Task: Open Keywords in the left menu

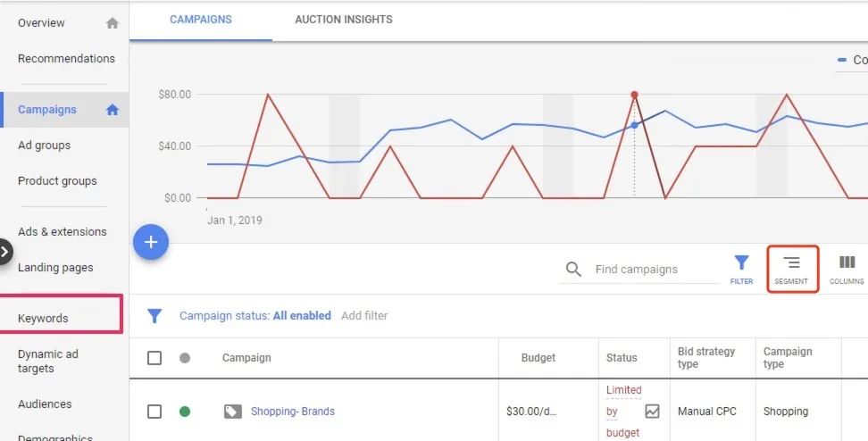Action: click(43, 318)
